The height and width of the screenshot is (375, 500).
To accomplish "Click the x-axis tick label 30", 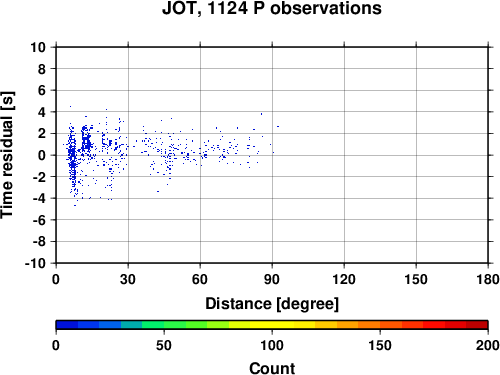I will [128, 279].
